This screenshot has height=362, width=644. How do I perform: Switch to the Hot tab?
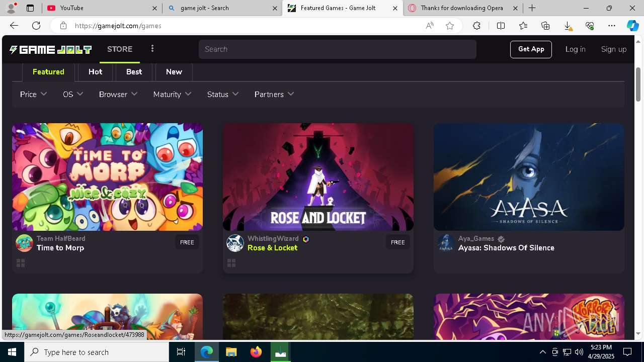pos(95,72)
